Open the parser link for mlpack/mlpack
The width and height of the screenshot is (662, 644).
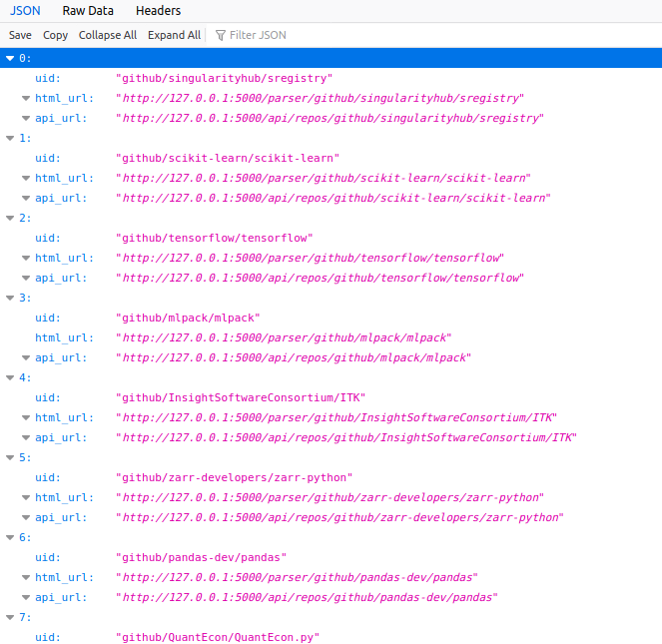(x=284, y=337)
